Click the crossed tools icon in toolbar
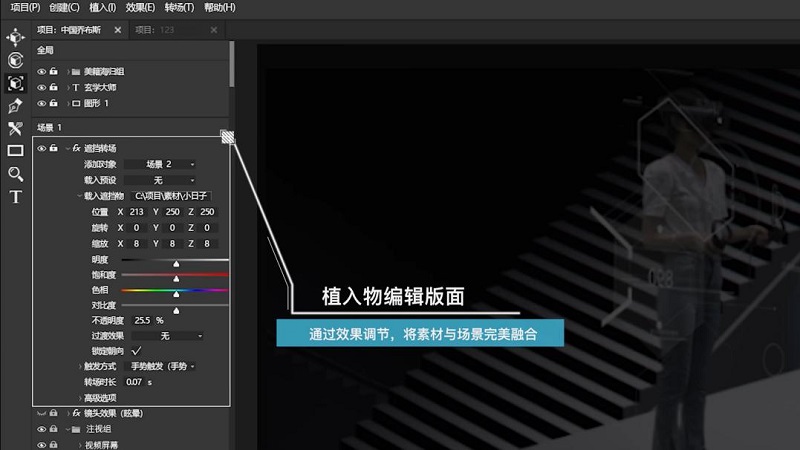Viewport: 800px width, 450px height. [15, 128]
